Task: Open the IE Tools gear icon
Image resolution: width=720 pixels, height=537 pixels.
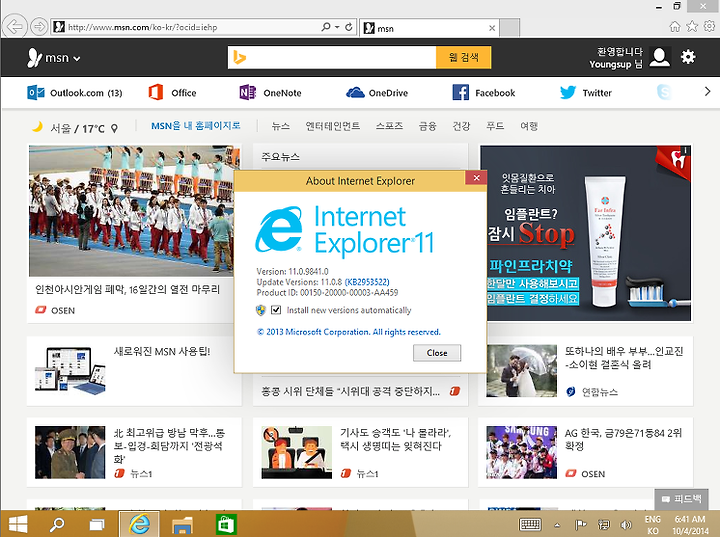Action: pos(709,26)
